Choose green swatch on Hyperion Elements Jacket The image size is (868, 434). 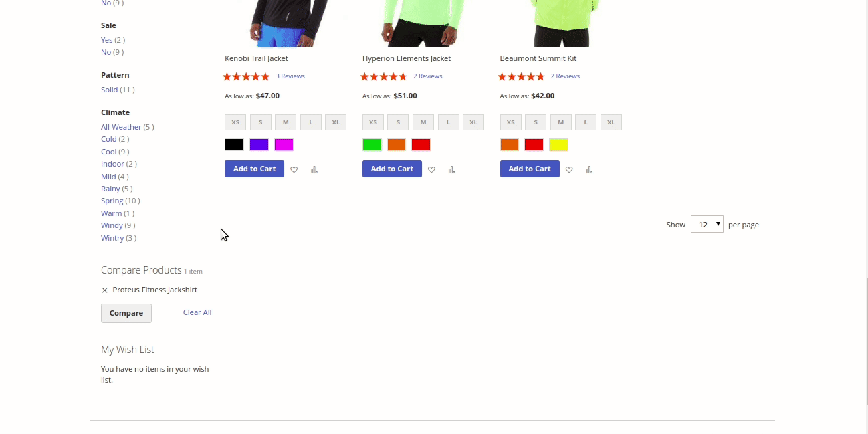(372, 145)
